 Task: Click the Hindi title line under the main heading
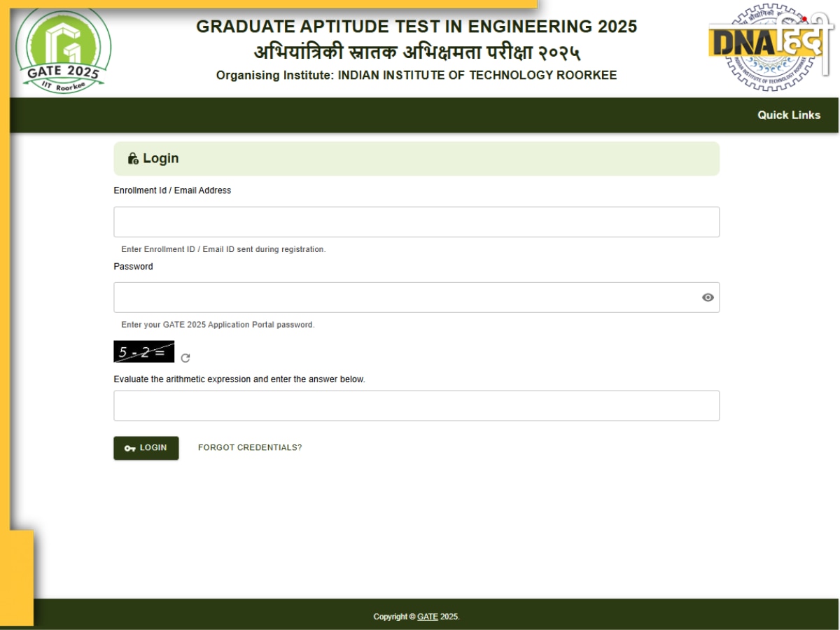tap(417, 52)
